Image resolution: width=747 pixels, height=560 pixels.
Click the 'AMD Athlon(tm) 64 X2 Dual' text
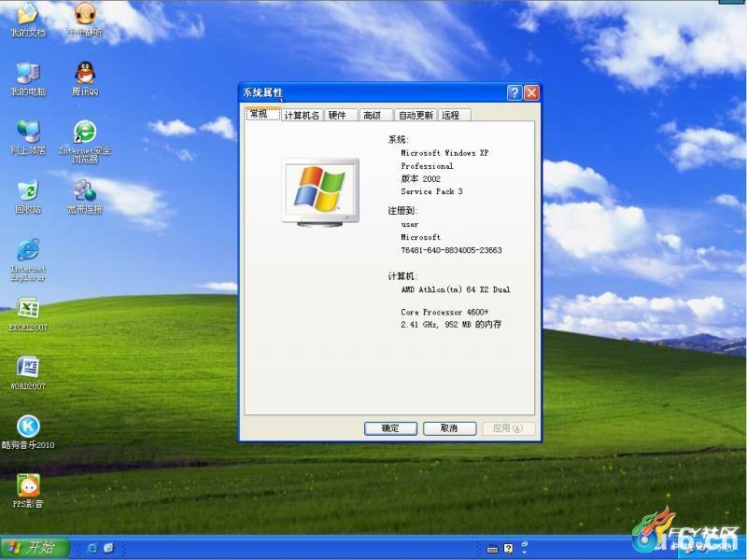456,289
